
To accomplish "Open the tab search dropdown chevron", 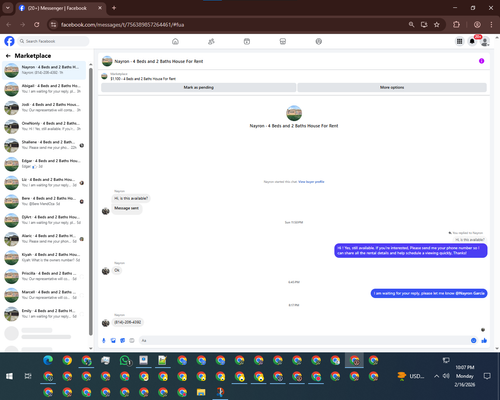I will (x=7, y=8).
